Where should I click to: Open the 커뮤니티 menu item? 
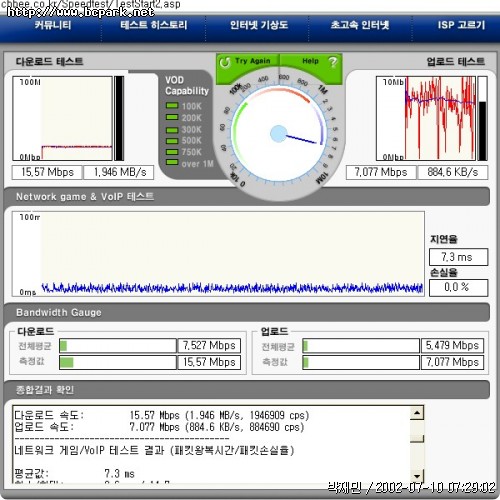point(53,25)
